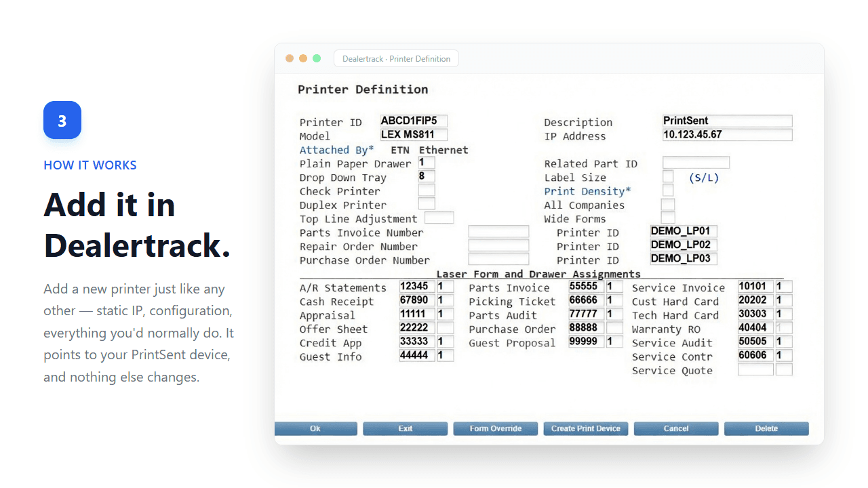Image resolution: width=868 pixels, height=488 pixels.
Task: Click A/R Statements form field 12345
Action: 417,287
